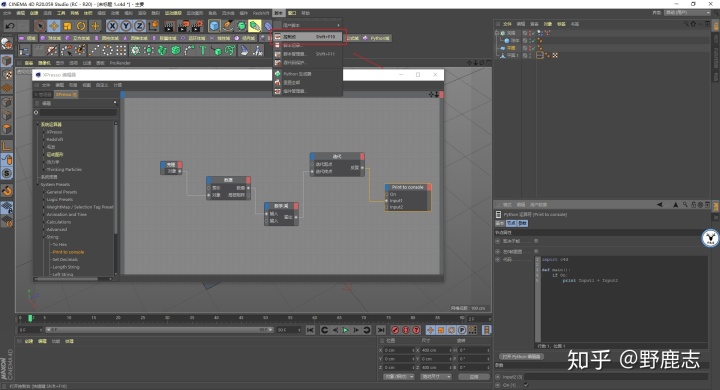Click XPresso tree horizontal scrollbar
Image resolution: width=720 pixels, height=390 pixels.
[x=67, y=278]
